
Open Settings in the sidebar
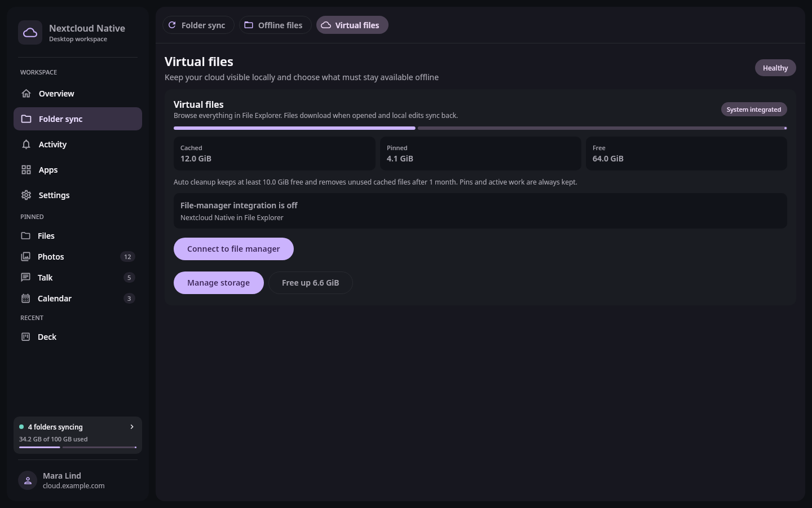pyautogui.click(x=78, y=195)
